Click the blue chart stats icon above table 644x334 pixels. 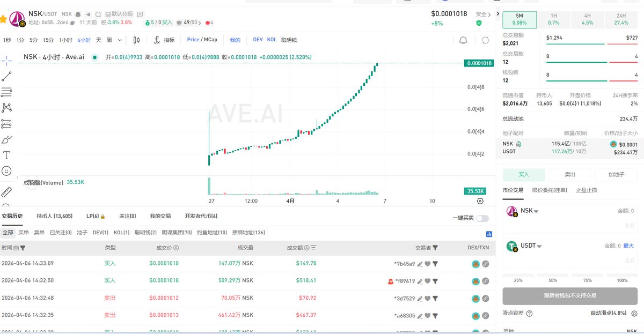(489, 234)
